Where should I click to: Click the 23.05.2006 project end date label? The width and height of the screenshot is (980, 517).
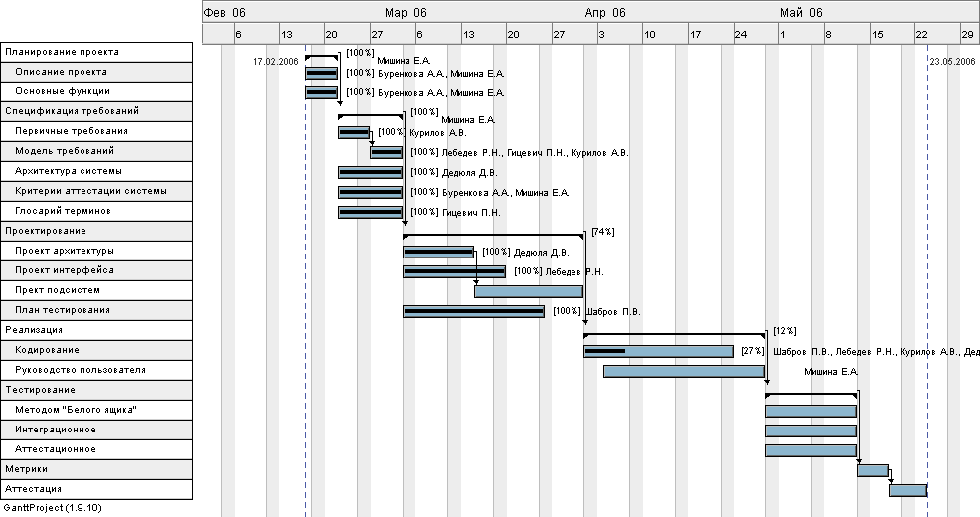(952, 61)
